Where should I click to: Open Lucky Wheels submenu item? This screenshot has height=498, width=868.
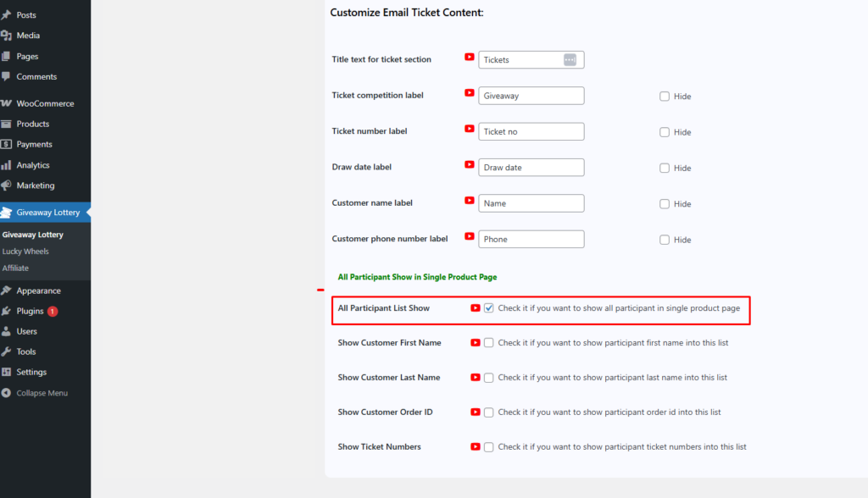(x=25, y=252)
